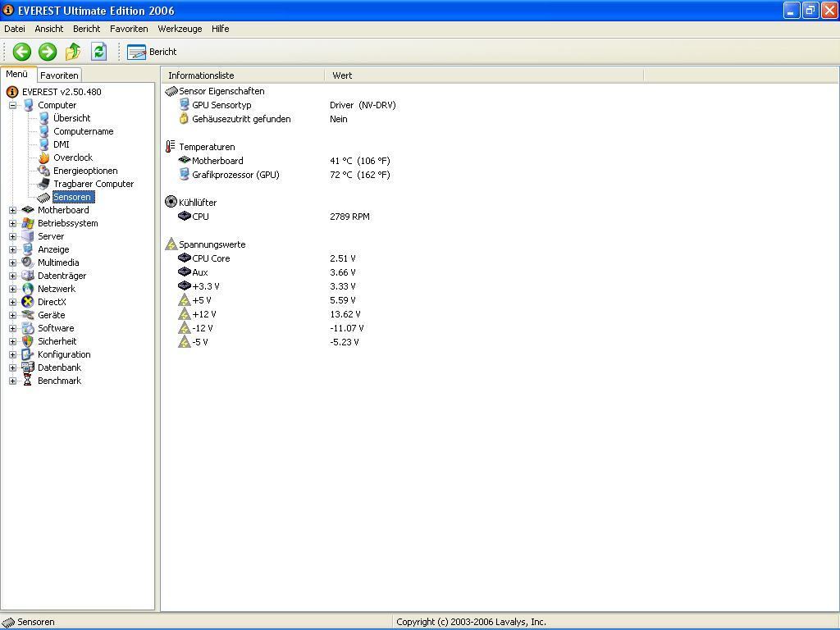Click the Energieoptionen icon
The height and width of the screenshot is (630, 840).
click(44, 171)
